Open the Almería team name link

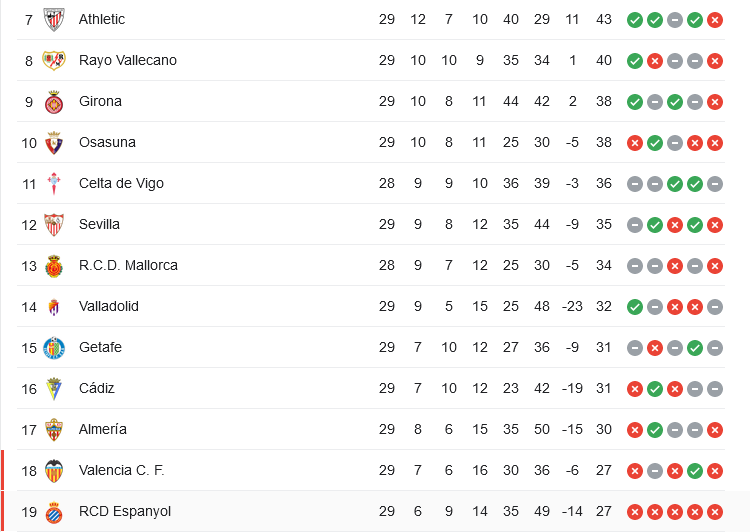(103, 429)
